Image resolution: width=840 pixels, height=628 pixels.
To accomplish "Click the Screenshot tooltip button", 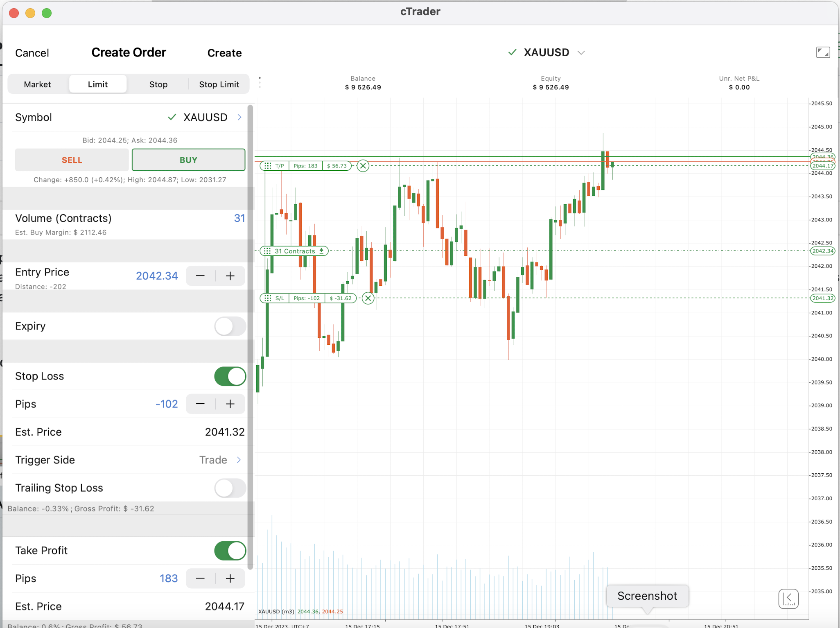I will click(647, 596).
